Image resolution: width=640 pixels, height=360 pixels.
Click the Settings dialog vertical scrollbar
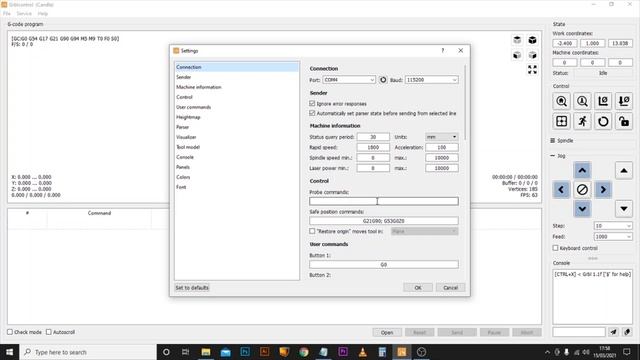465,102
